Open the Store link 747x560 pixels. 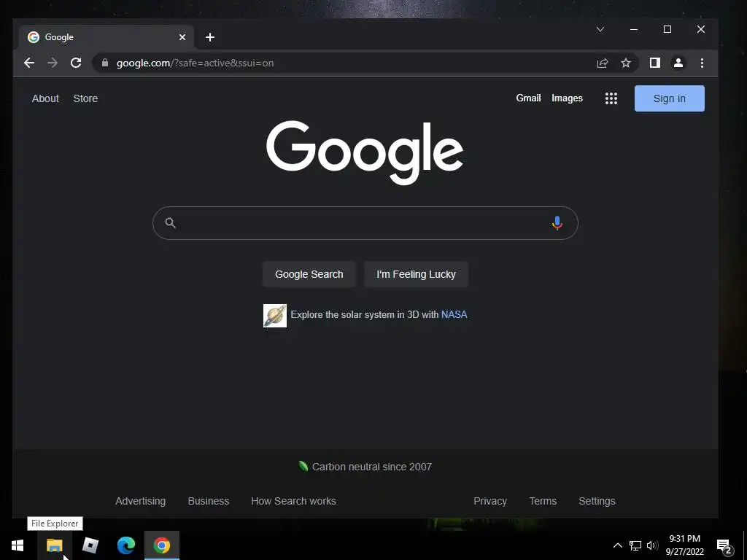coord(85,98)
